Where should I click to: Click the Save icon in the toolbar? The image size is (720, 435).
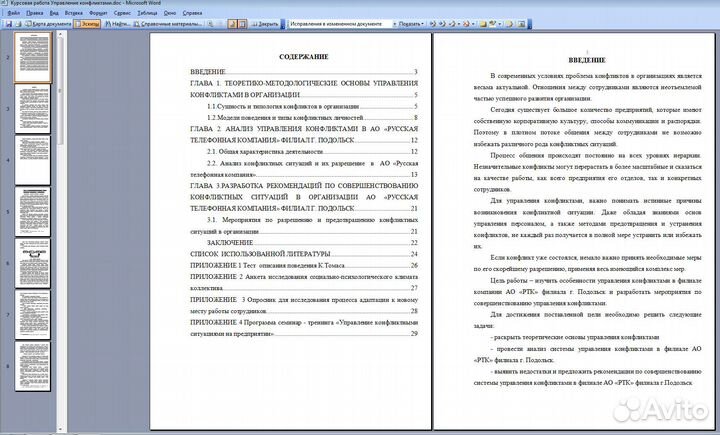pos(9,21)
